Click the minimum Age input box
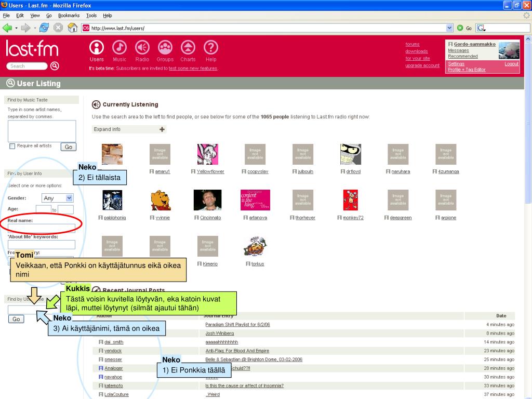Viewport: 532px width, 399px height. pos(44,209)
